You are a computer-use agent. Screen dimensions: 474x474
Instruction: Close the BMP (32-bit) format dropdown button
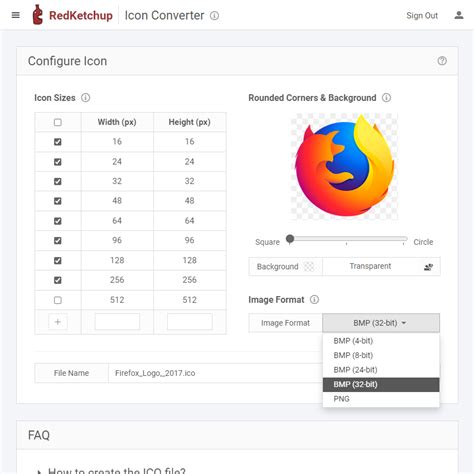coord(381,323)
